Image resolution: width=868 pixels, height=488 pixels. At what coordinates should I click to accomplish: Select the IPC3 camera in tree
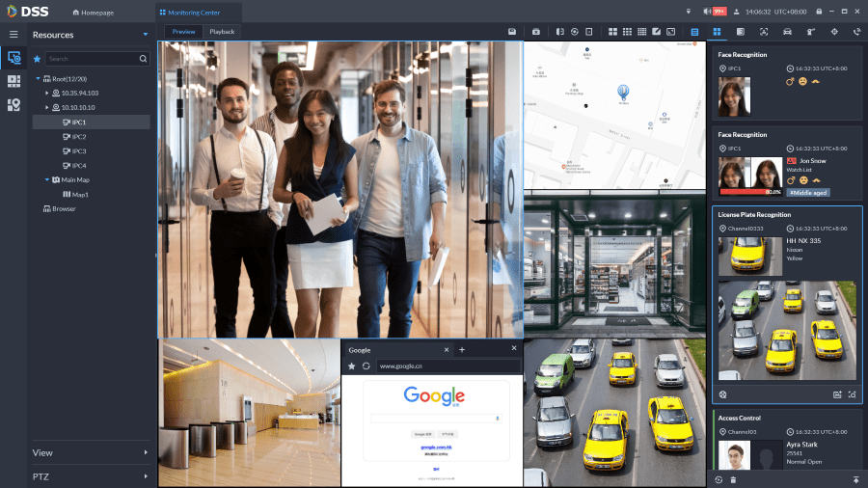[x=78, y=150]
